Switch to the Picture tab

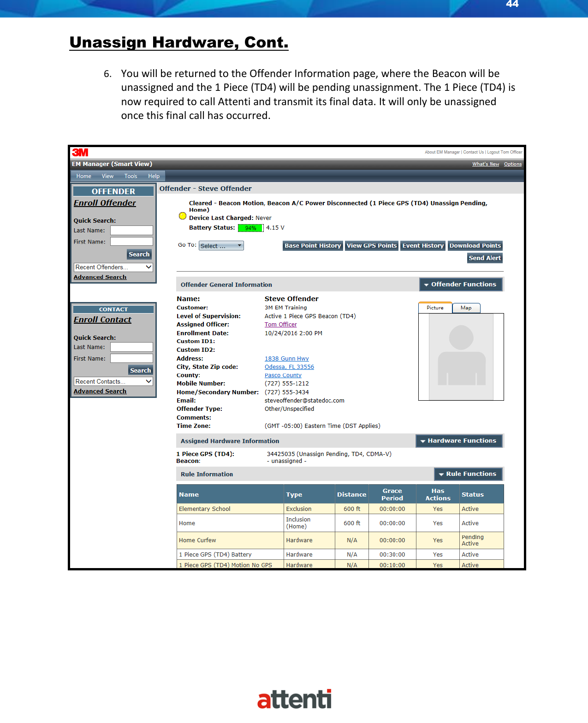tap(435, 308)
